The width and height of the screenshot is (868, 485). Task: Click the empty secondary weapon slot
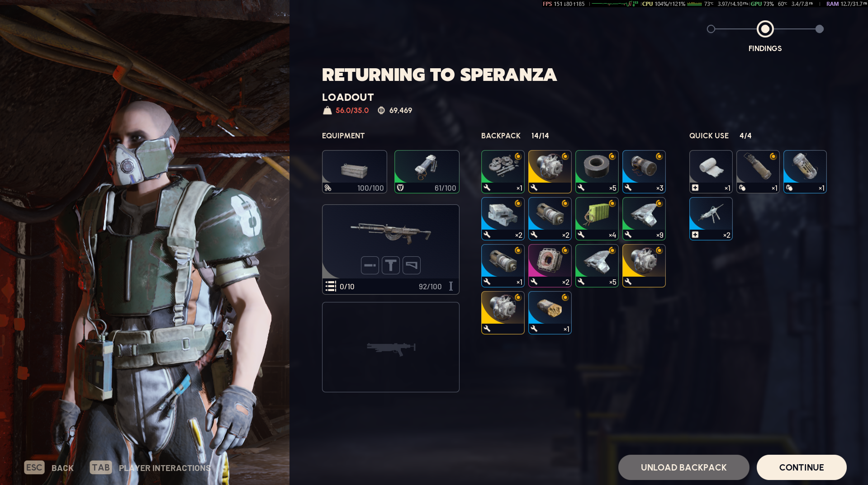(390, 347)
